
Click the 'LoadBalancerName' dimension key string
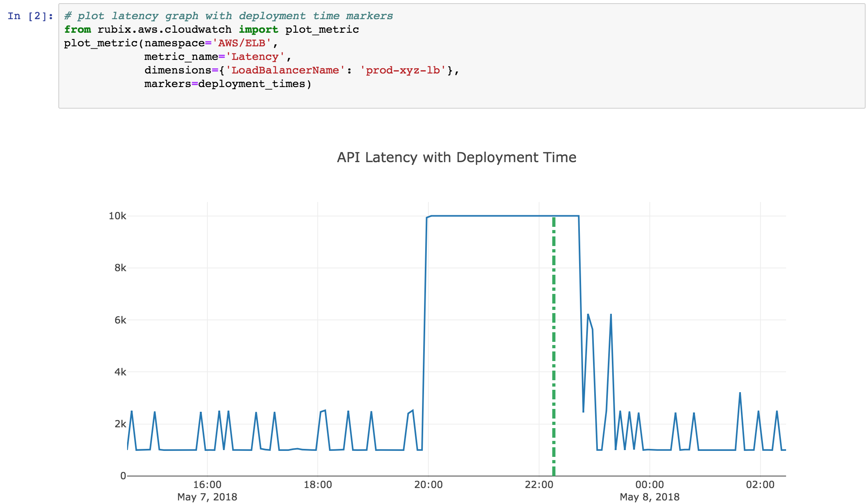[x=285, y=70]
